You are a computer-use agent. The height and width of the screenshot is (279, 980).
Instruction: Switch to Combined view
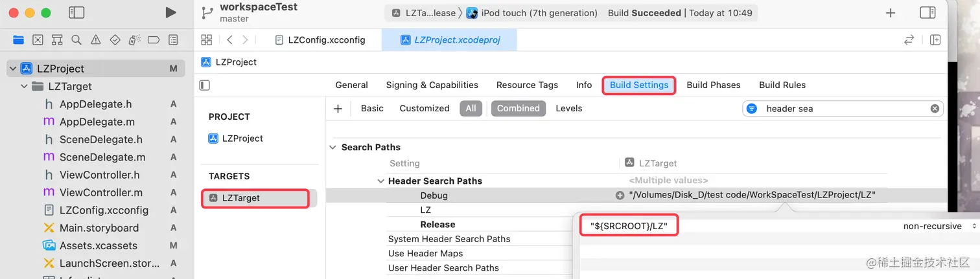point(519,109)
